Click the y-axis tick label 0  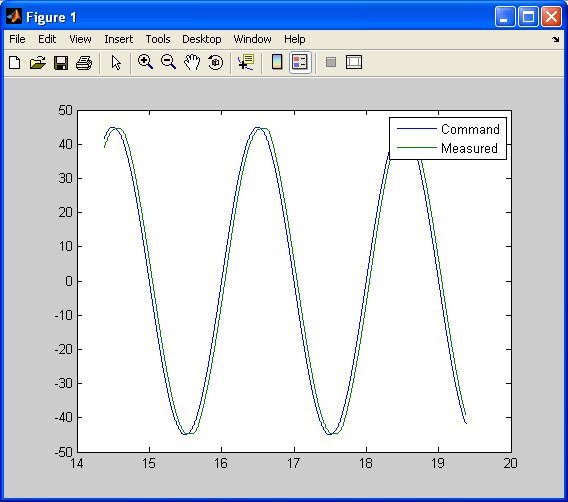pyautogui.click(x=69, y=281)
